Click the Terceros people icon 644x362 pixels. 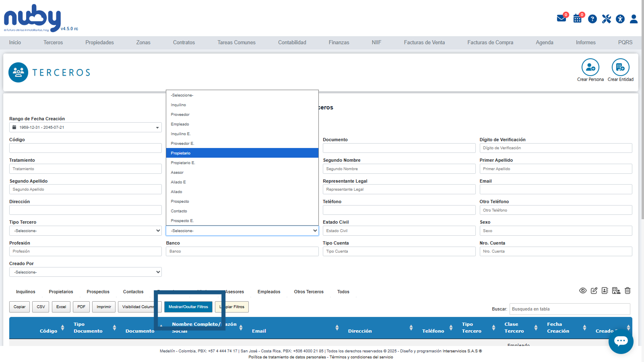pyautogui.click(x=18, y=72)
